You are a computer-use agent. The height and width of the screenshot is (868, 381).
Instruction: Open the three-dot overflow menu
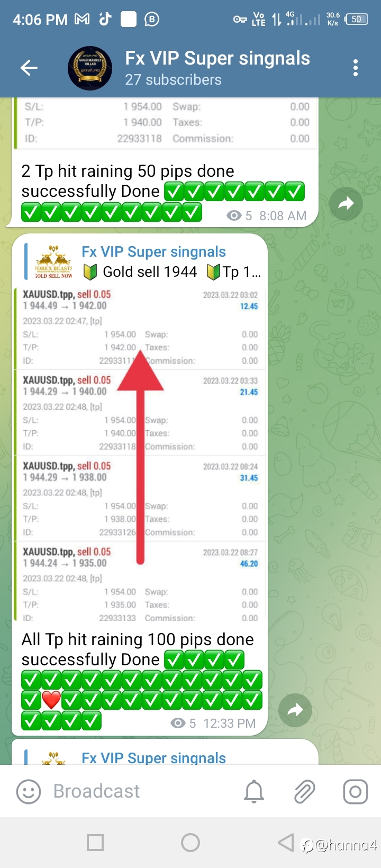click(355, 68)
